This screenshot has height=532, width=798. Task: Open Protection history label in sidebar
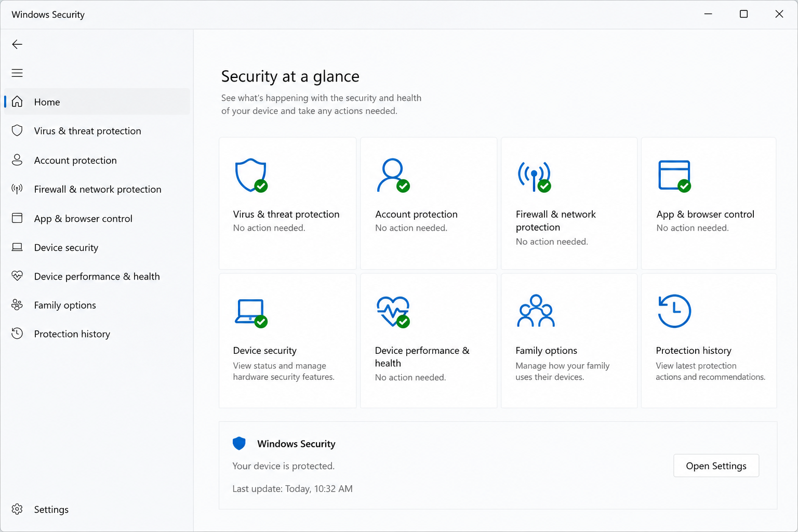[72, 334]
